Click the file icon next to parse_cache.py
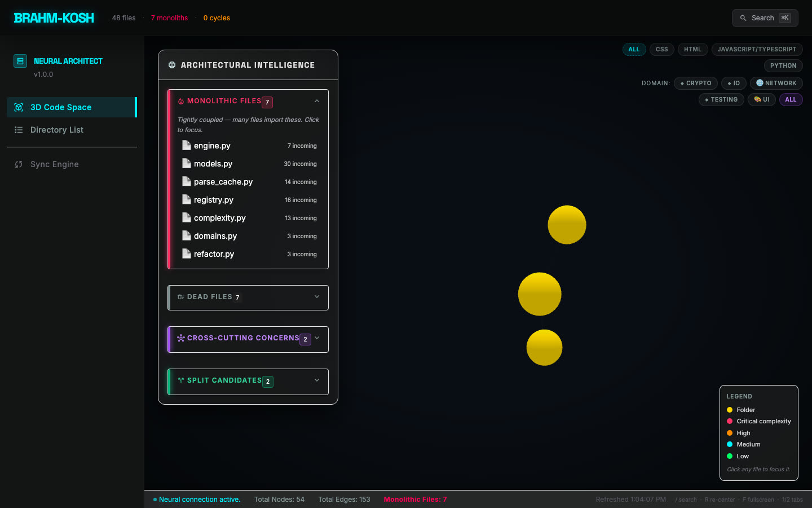812x508 pixels. pos(187,181)
